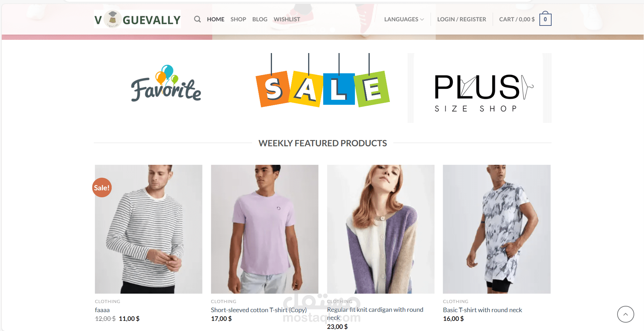Image resolution: width=644 pixels, height=331 pixels.
Task: Open the Cart / 0,00 $ dropdown
Action: pyautogui.click(x=517, y=19)
